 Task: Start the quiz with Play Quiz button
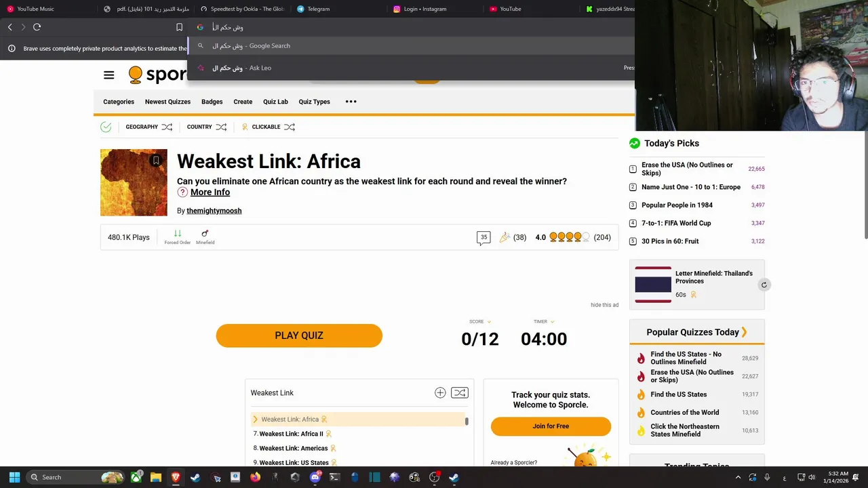(299, 335)
